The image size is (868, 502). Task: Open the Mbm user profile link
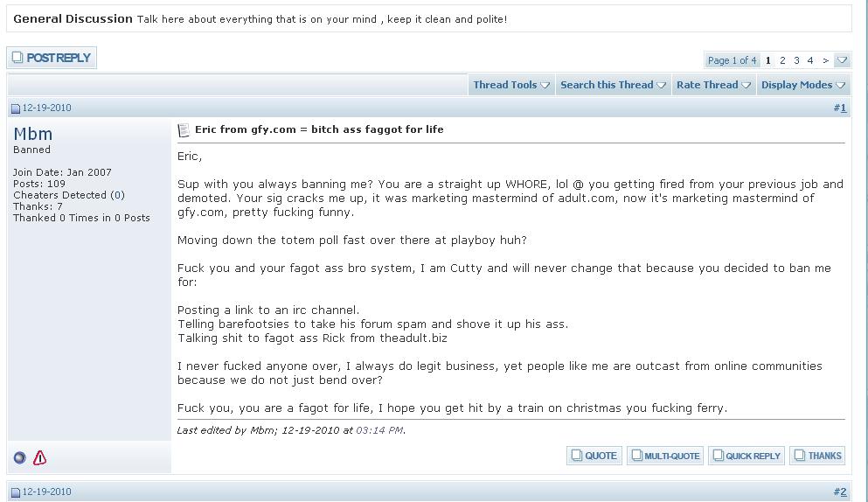click(32, 134)
